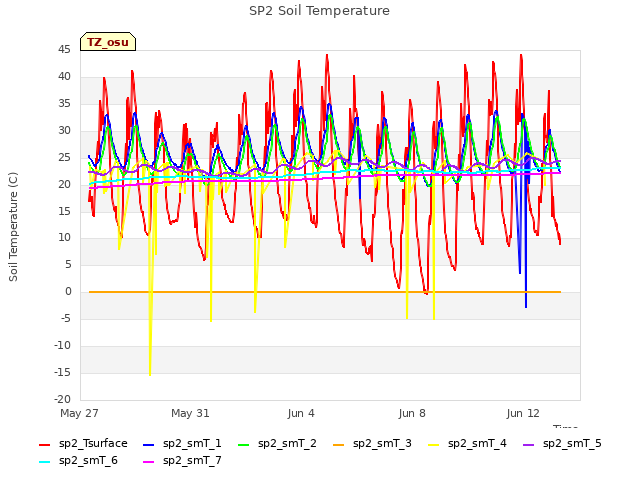Toggle the sp2_smT_2 legend entry
This screenshot has width=640, height=480.
pyautogui.click(x=277, y=444)
